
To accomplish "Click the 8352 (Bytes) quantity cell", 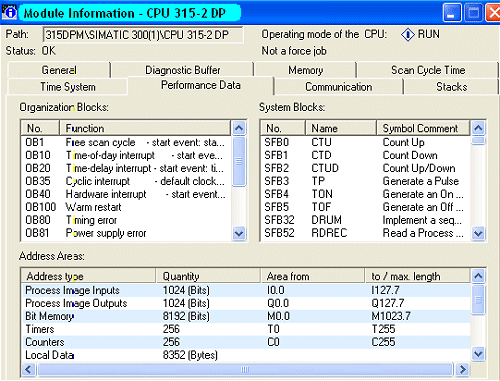I will (190, 355).
